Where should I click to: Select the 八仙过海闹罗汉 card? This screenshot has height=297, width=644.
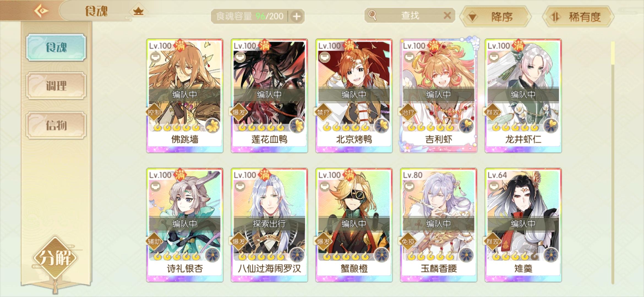pyautogui.click(x=269, y=225)
